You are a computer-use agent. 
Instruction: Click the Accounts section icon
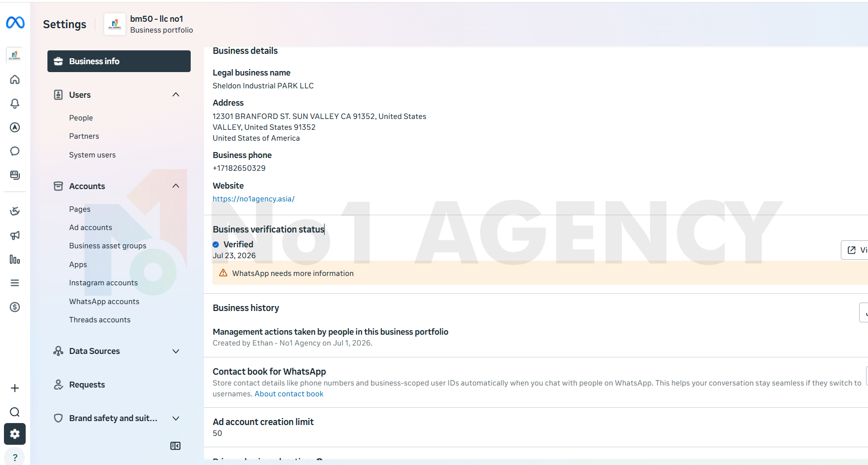click(58, 186)
